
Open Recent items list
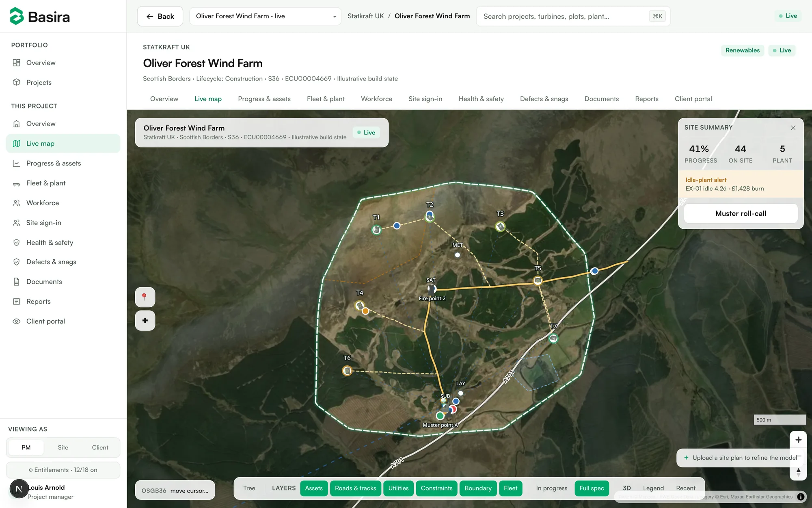coord(685,488)
